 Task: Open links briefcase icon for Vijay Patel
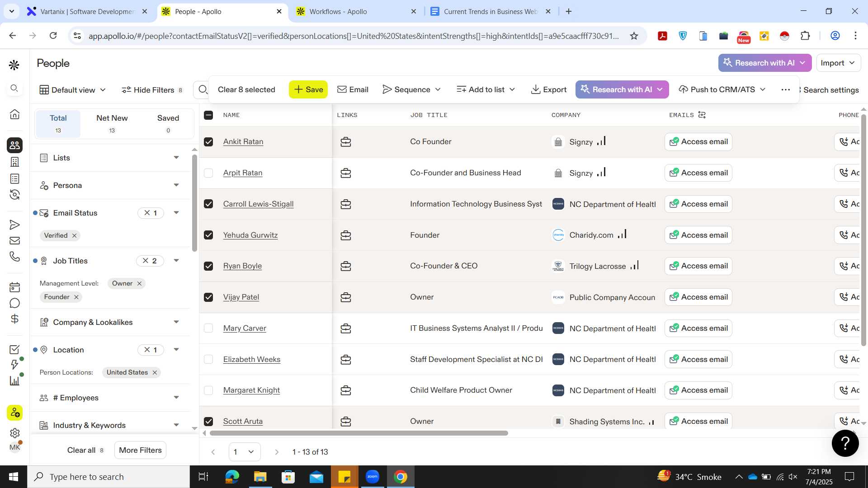346,297
